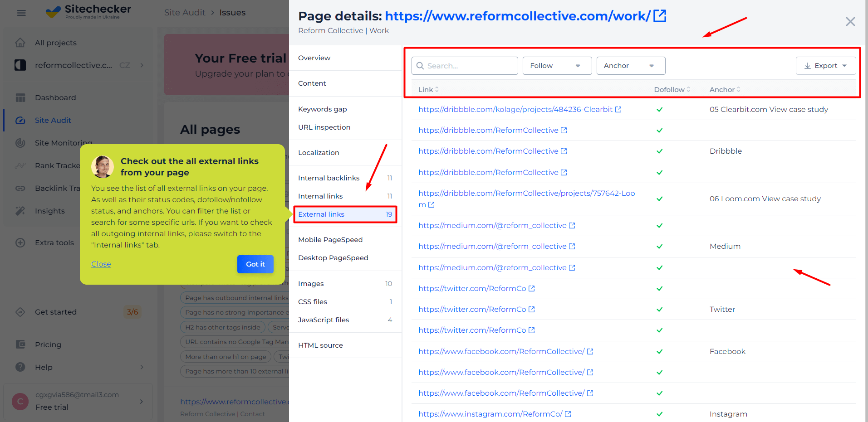This screenshot has width=868, height=422.
Task: Open the Images tab
Action: pos(345,284)
